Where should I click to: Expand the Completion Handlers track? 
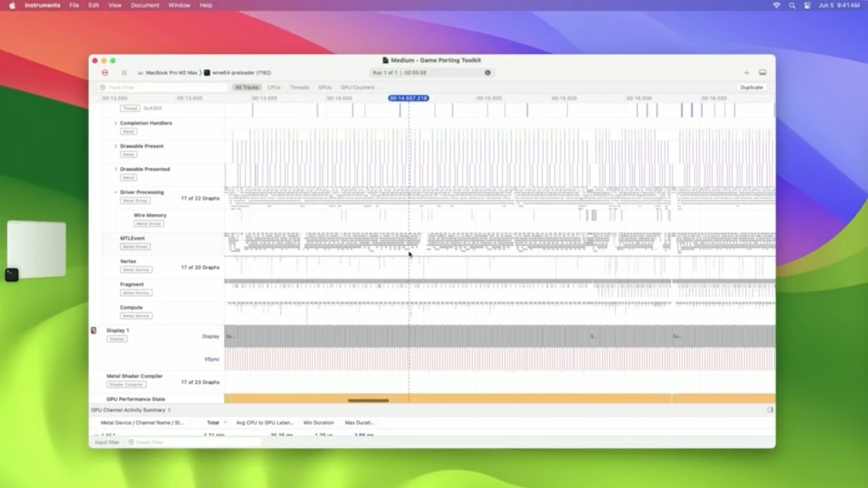pyautogui.click(x=115, y=123)
